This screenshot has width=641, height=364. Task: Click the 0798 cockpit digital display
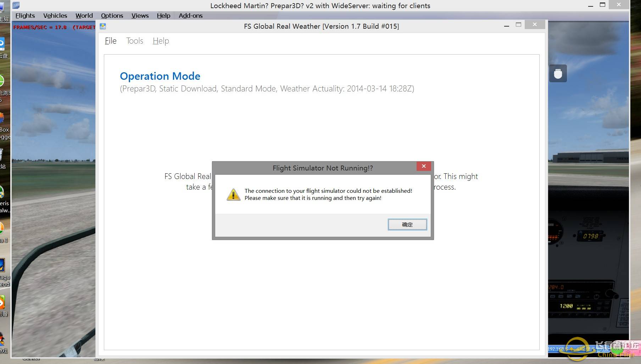click(x=591, y=236)
